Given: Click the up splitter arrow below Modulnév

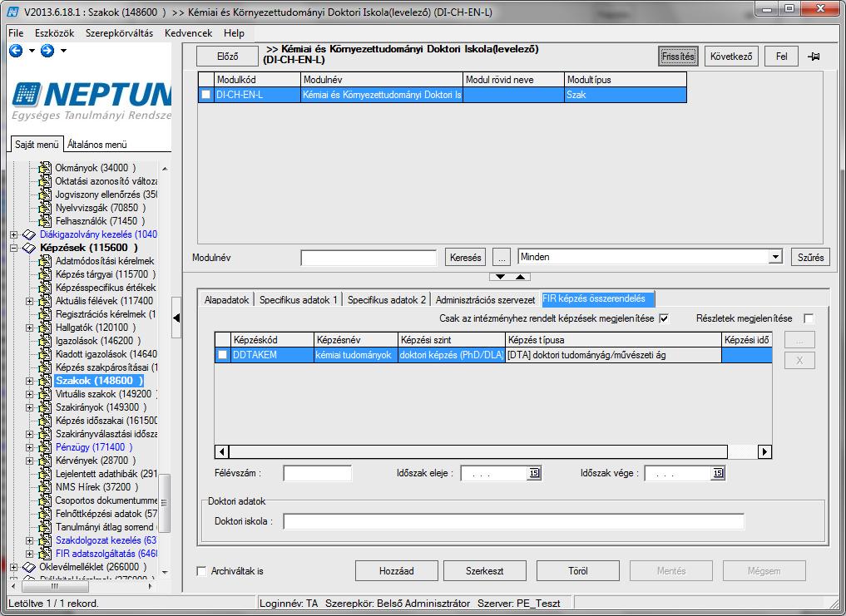Looking at the screenshot, I should (521, 277).
